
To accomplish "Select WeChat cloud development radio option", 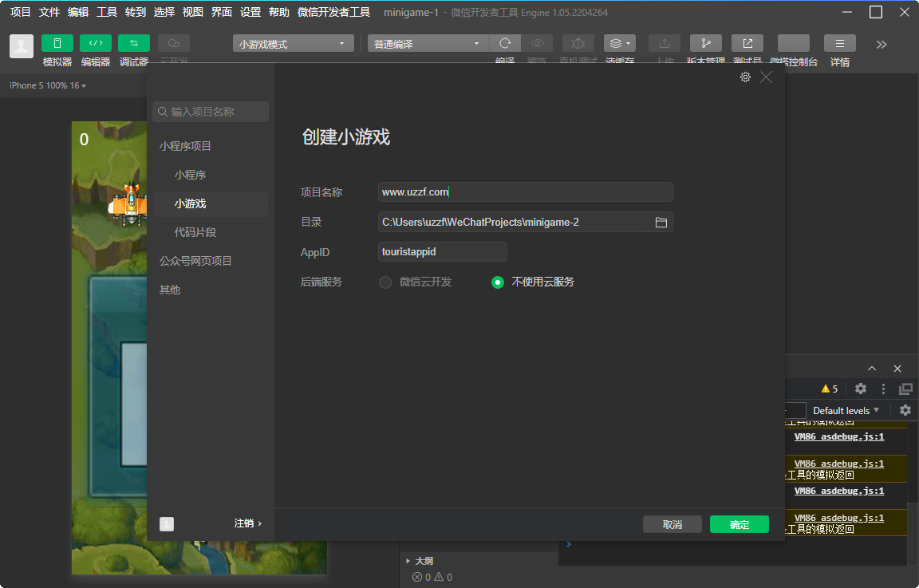I will [x=385, y=282].
